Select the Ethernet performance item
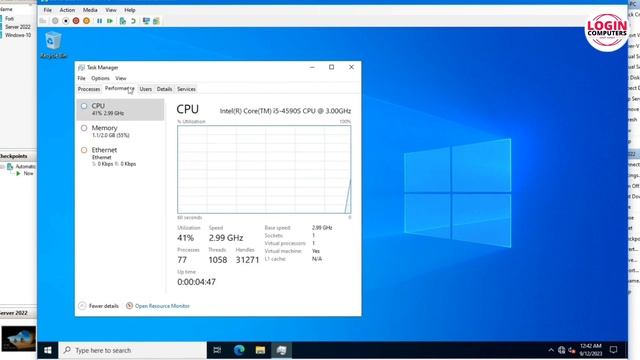The image size is (640, 360). click(120, 157)
